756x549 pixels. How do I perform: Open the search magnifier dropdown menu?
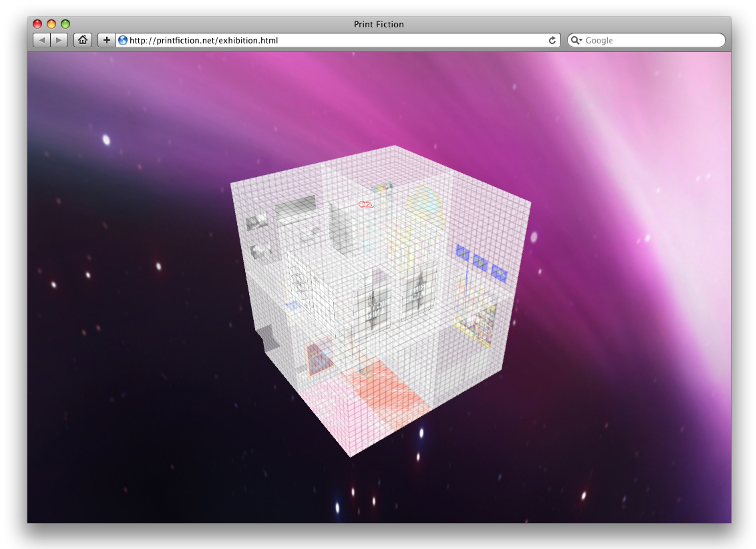[576, 41]
